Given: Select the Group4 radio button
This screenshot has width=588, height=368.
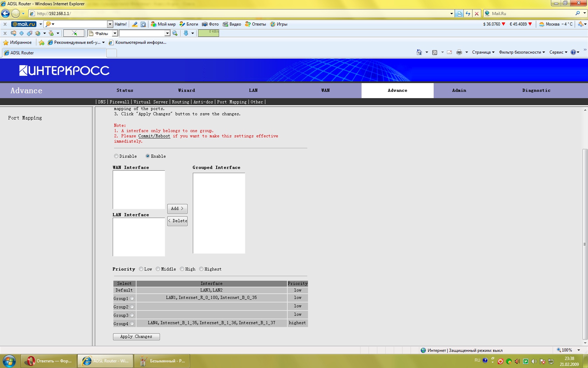Looking at the screenshot, I should (132, 324).
